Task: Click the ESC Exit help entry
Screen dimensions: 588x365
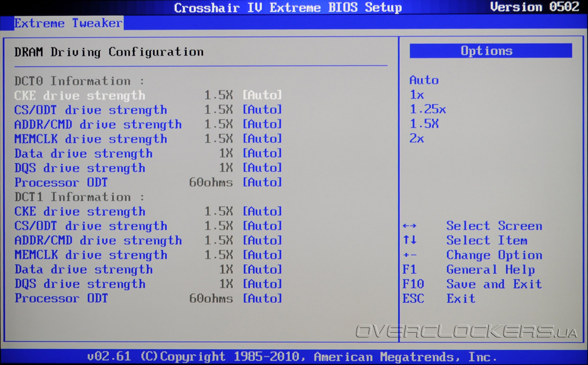Action: tap(439, 298)
